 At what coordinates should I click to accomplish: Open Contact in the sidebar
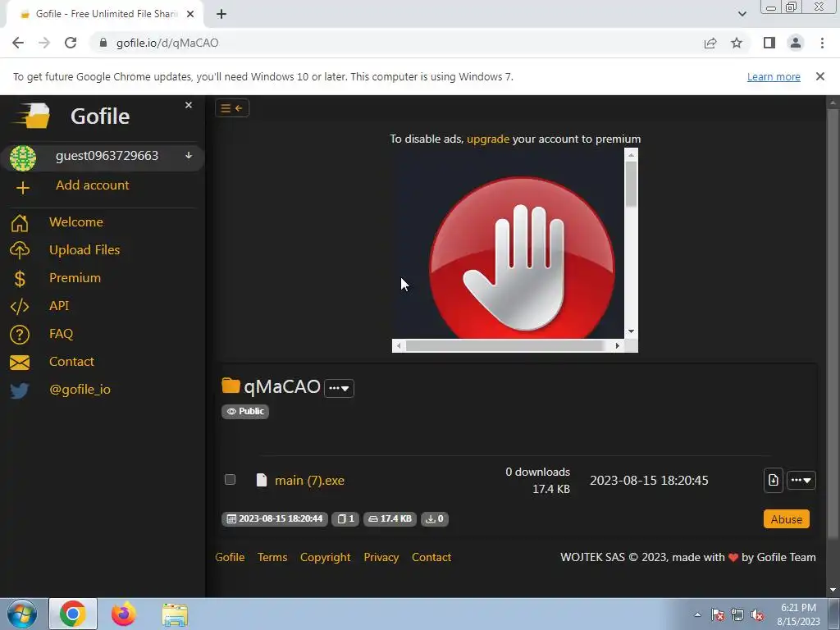(72, 362)
